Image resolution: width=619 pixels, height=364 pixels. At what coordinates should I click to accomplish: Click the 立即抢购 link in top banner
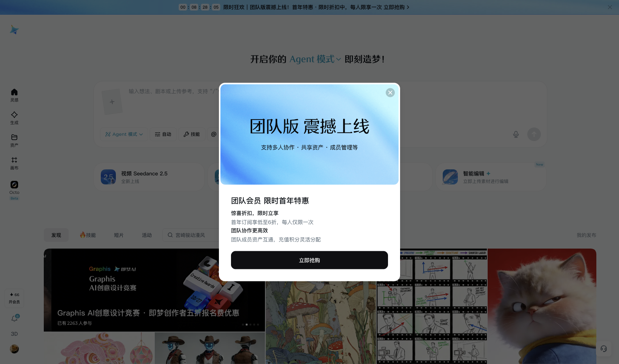click(x=396, y=7)
